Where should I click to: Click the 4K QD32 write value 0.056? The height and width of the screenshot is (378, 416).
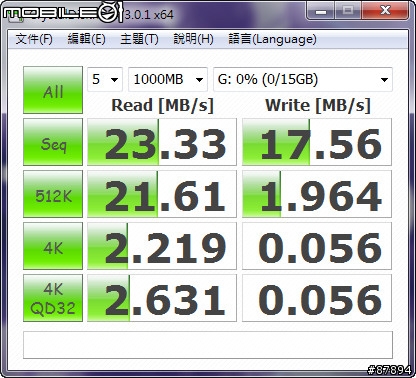[x=317, y=298]
